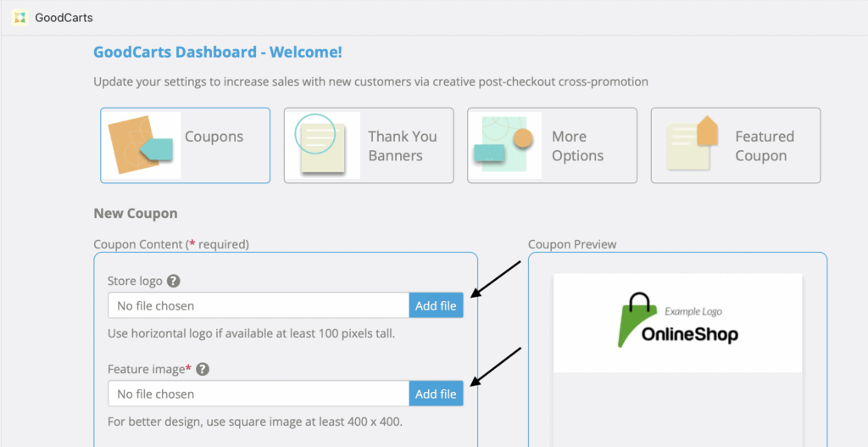Click the Coupons tag illustration icon

point(142,145)
